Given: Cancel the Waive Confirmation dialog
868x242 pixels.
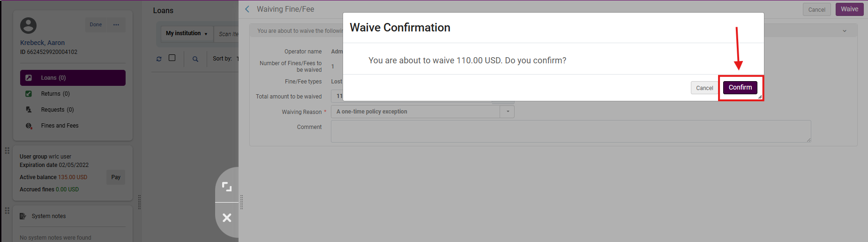Looking at the screenshot, I should (x=704, y=88).
